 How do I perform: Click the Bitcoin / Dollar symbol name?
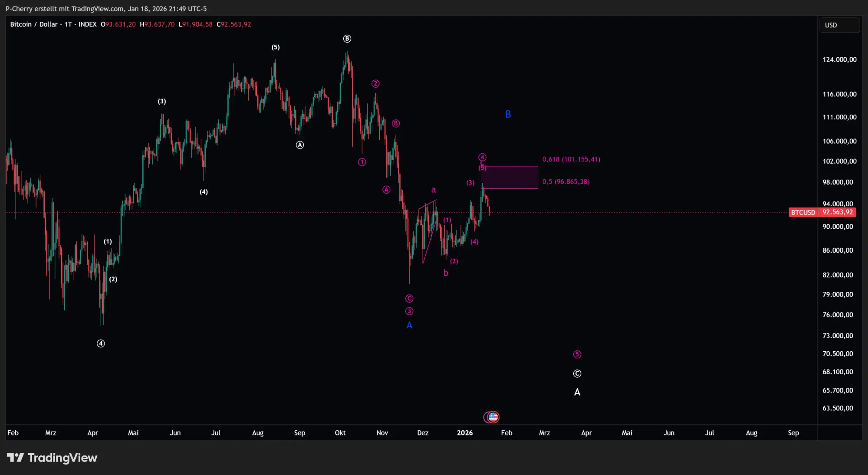coord(34,24)
